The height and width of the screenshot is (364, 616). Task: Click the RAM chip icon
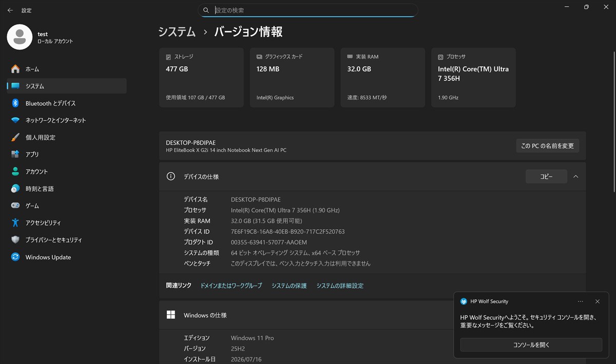tap(350, 56)
